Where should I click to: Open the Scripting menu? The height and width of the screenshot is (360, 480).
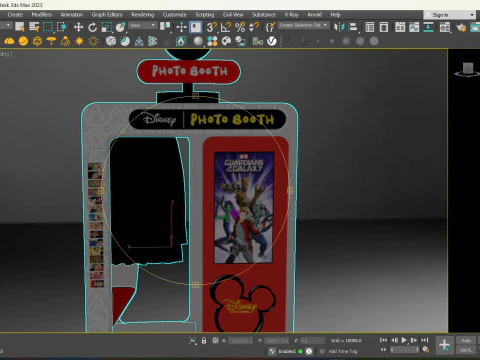pos(205,15)
